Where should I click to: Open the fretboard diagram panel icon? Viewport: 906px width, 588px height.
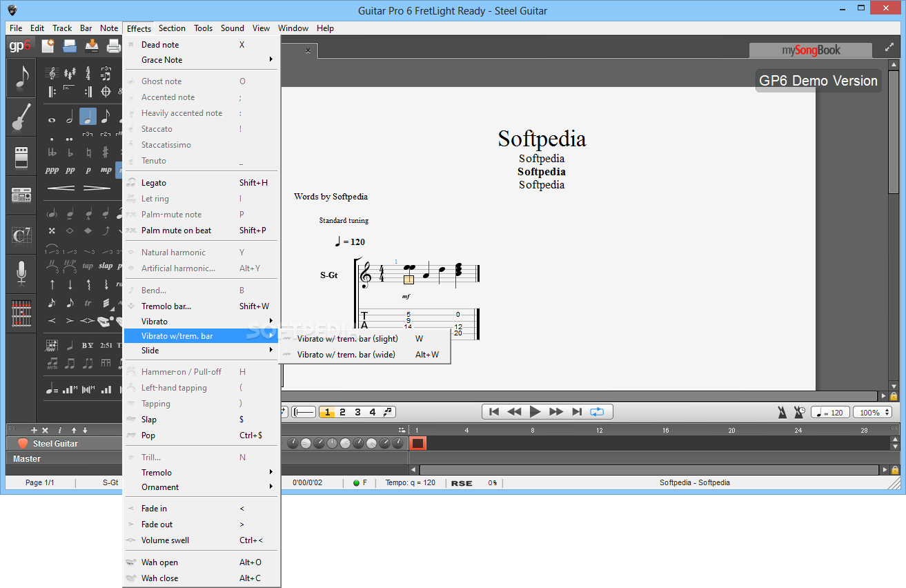(x=22, y=313)
